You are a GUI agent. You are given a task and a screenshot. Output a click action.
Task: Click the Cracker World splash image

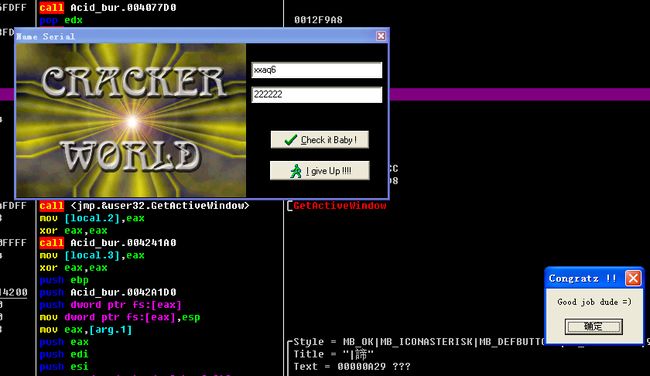pyautogui.click(x=131, y=120)
